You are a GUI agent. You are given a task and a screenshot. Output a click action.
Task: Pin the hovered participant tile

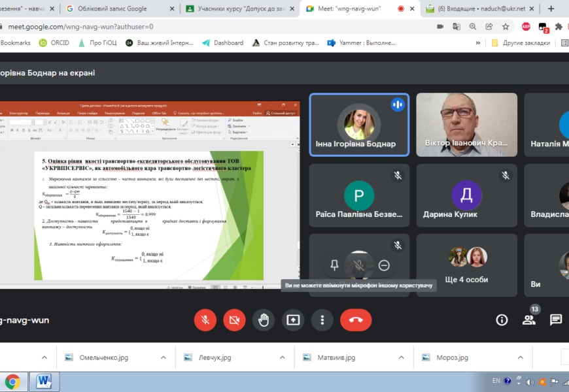pyautogui.click(x=334, y=265)
